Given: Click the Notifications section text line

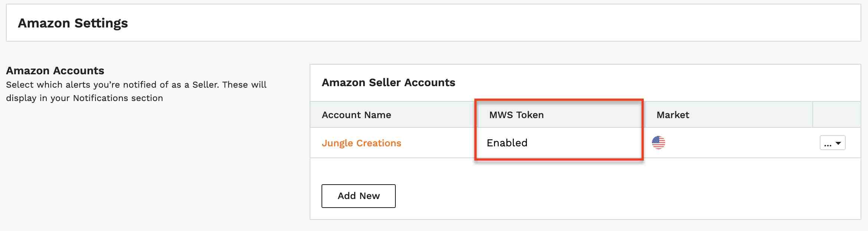Looking at the screenshot, I should (84, 98).
